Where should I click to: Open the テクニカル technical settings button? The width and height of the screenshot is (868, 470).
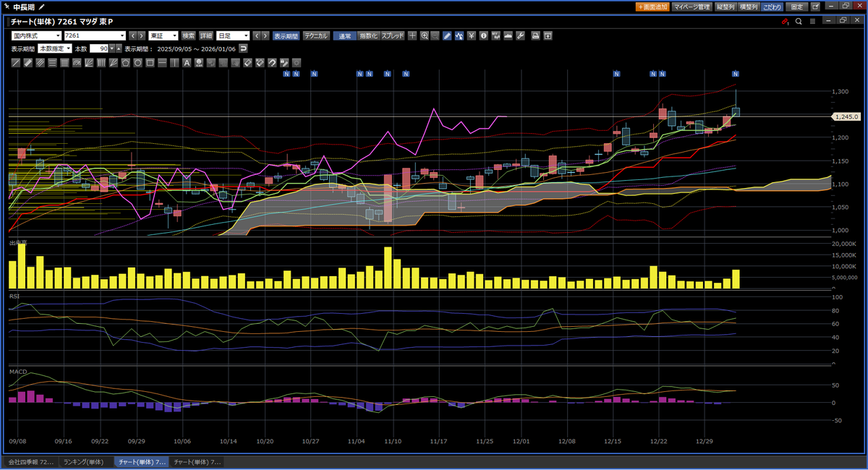coord(315,35)
